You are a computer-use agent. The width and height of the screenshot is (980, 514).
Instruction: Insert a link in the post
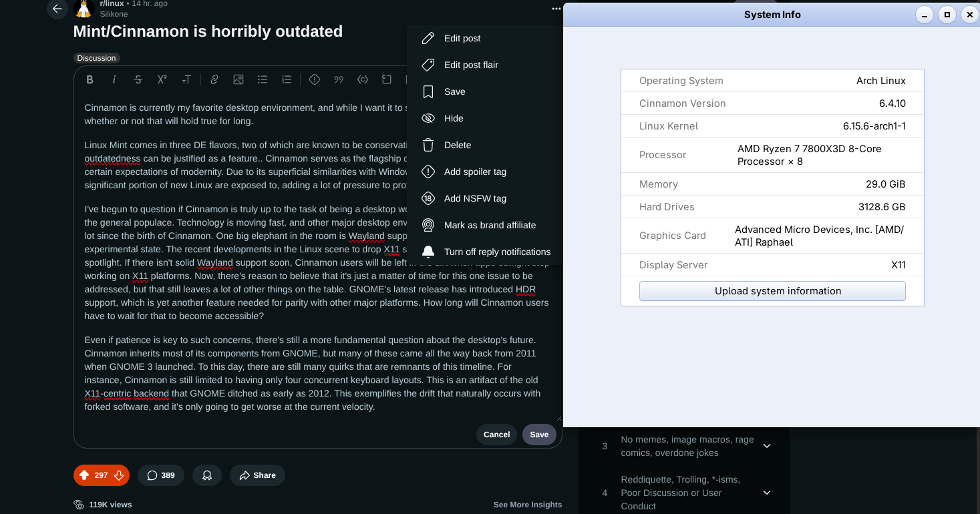pyautogui.click(x=214, y=79)
